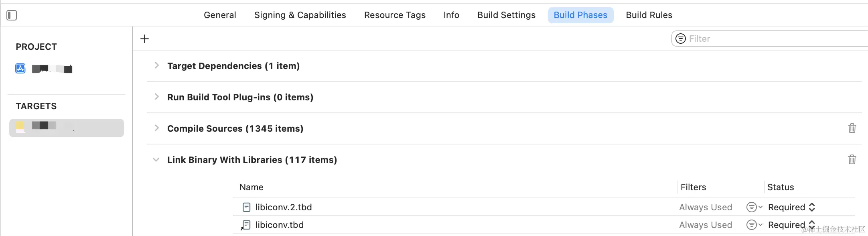This screenshot has width=868, height=236.
Task: Change Required status of libiconv.2.tbd
Action: [791, 207]
